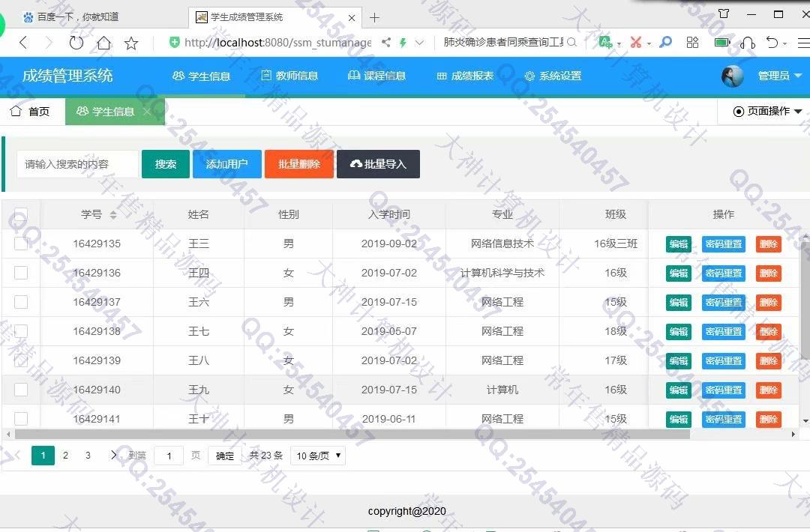
Task: Click the shirt skin icon in title bar
Action: point(724,13)
